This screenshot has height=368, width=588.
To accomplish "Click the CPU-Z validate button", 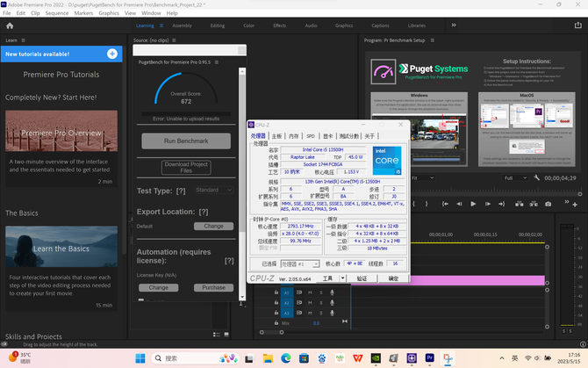I will (x=362, y=278).
